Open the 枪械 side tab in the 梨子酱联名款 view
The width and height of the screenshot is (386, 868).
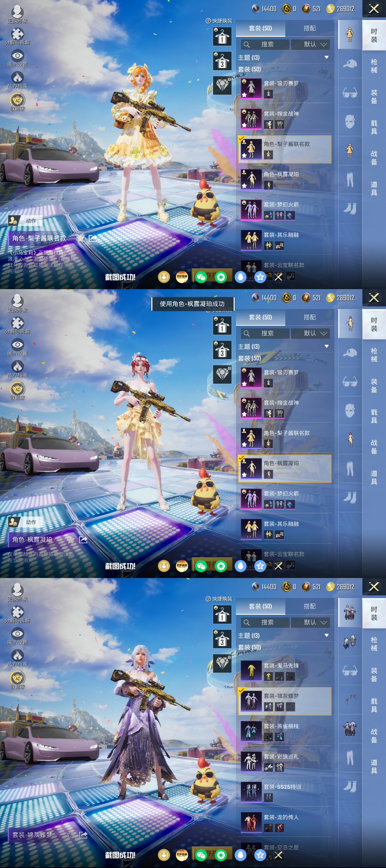click(x=374, y=66)
